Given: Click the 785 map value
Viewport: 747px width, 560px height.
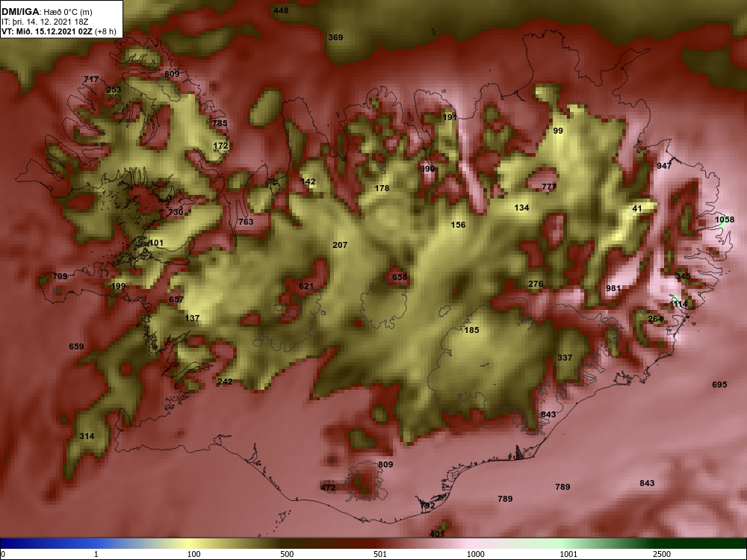Looking at the screenshot, I should [x=220, y=123].
